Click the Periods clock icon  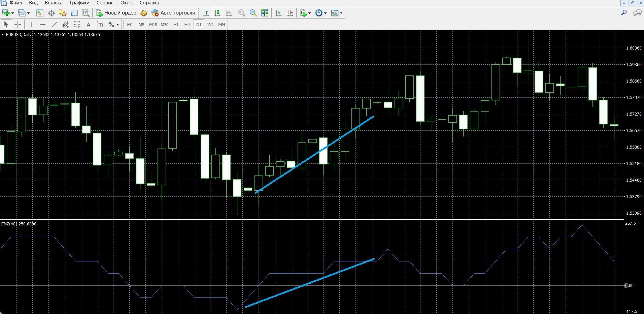coord(319,13)
